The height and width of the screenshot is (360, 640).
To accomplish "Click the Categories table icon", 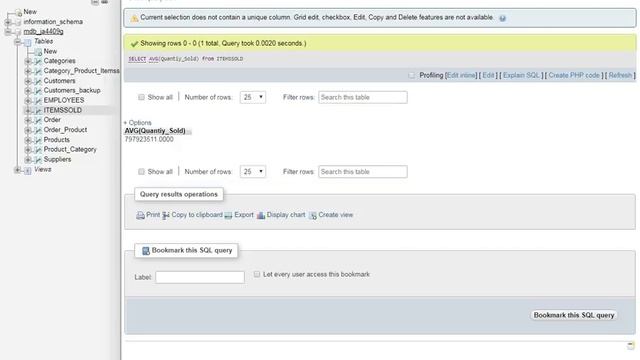I will click(38, 61).
